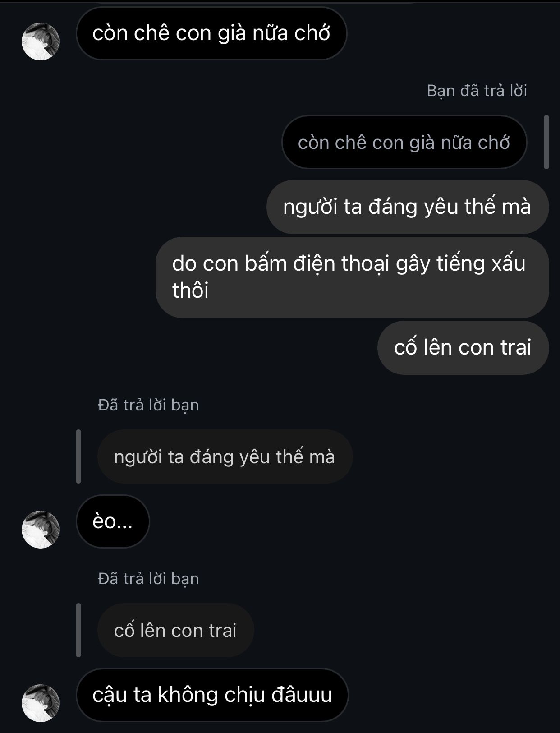Tap quote bar left of quoted 'cố lên con trai'
The image size is (560, 733).
(x=78, y=630)
